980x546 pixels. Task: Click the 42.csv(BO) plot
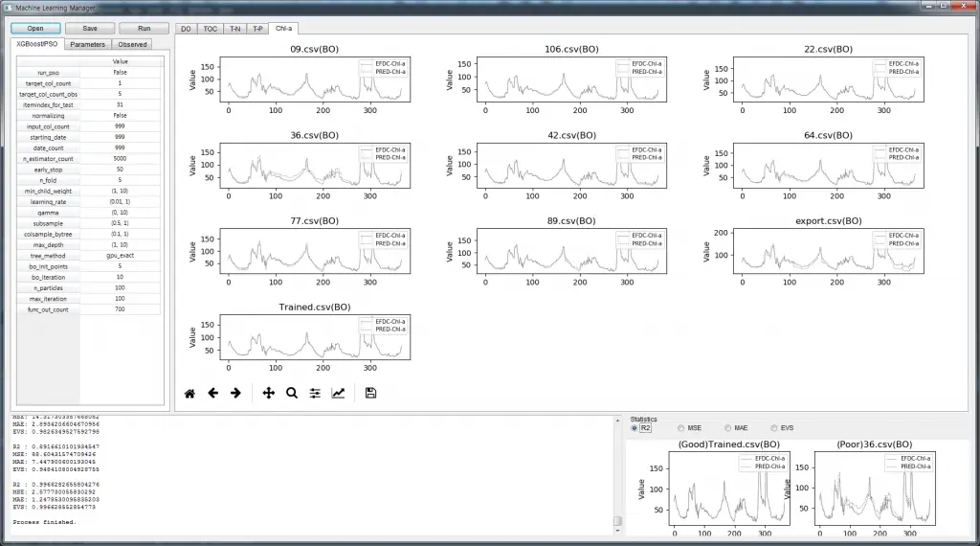571,165
